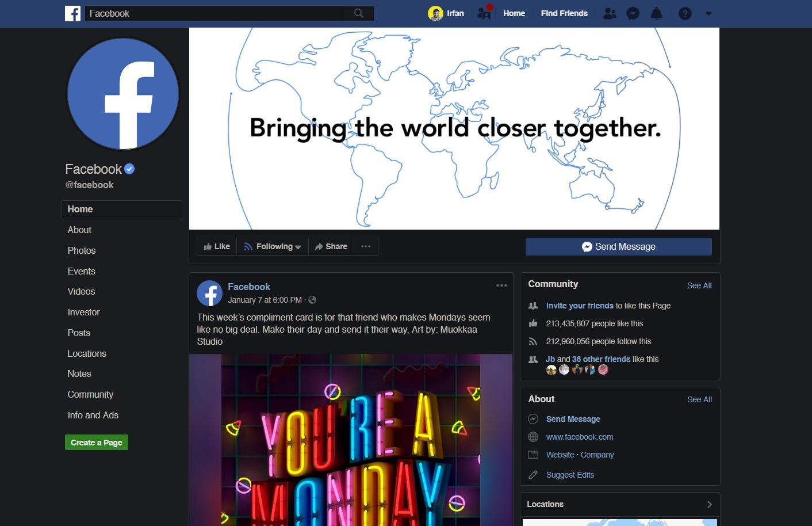Open page more options ellipsis
Screen dimensions: 812x526
[366, 246]
